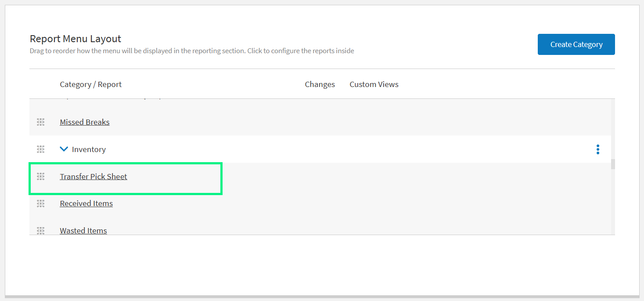Collapse the Inventory category chevron
The width and height of the screenshot is (644, 301).
click(64, 149)
